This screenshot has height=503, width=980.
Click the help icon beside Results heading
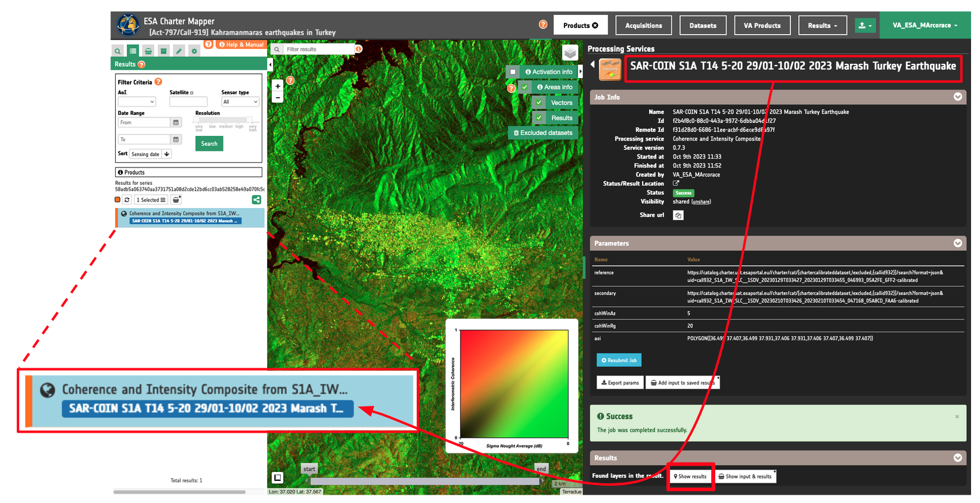pyautogui.click(x=142, y=64)
